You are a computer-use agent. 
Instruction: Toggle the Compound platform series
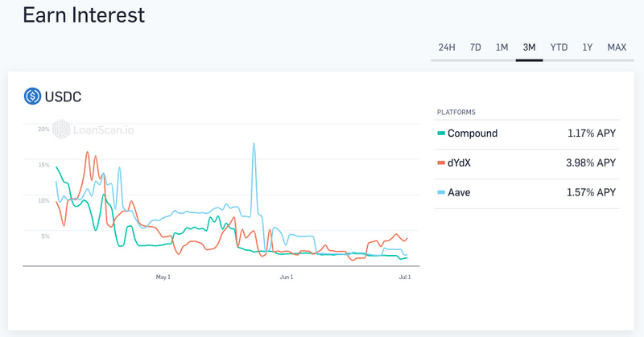click(473, 134)
